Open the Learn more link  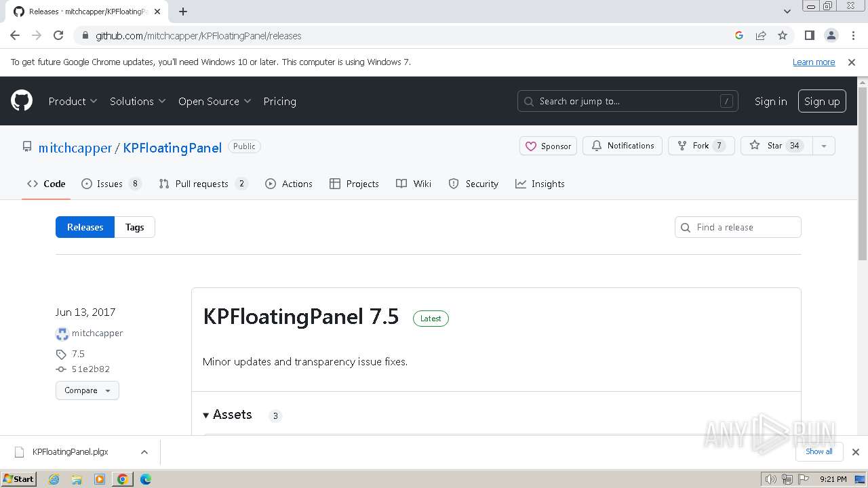[x=813, y=62]
